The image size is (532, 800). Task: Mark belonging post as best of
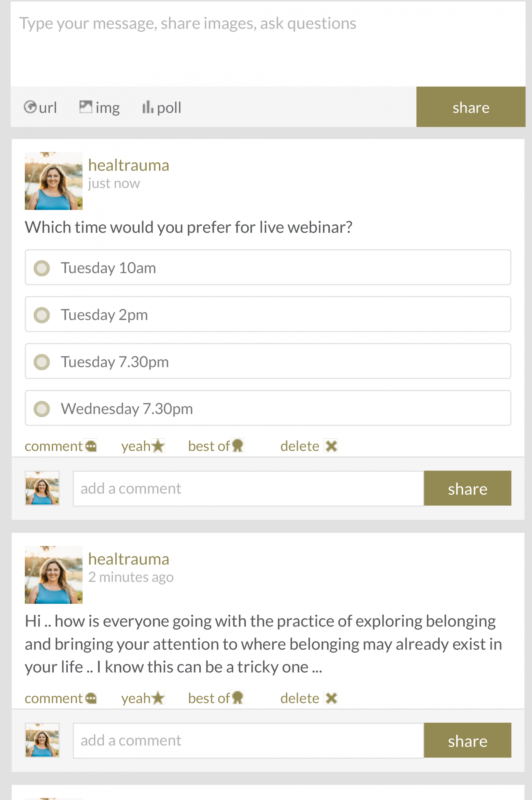[237, 698]
